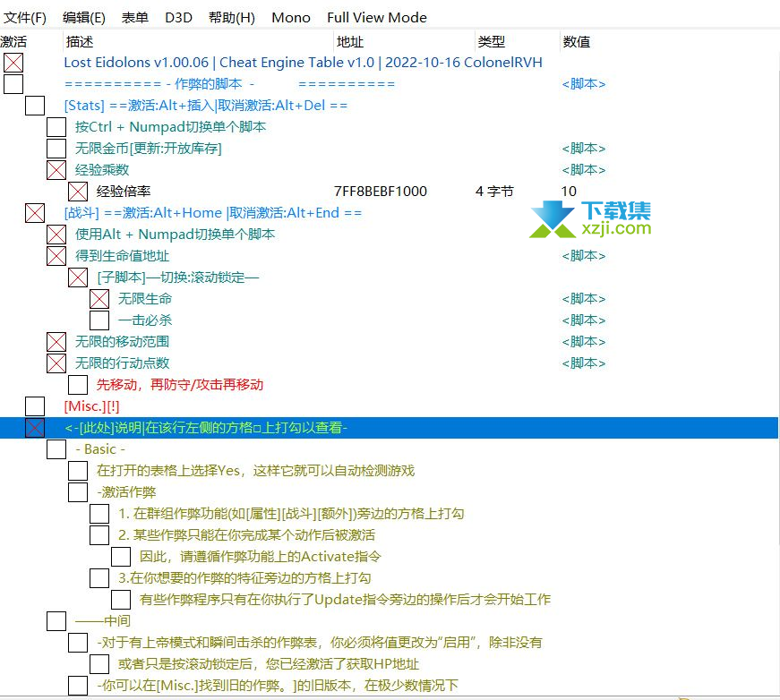Tick the ——中间 row checkbox
Screen dimensions: 780x700
point(56,621)
